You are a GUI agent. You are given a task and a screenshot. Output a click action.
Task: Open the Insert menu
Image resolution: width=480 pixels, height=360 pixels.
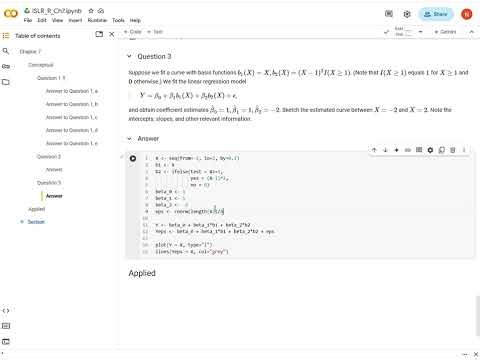[75, 20]
